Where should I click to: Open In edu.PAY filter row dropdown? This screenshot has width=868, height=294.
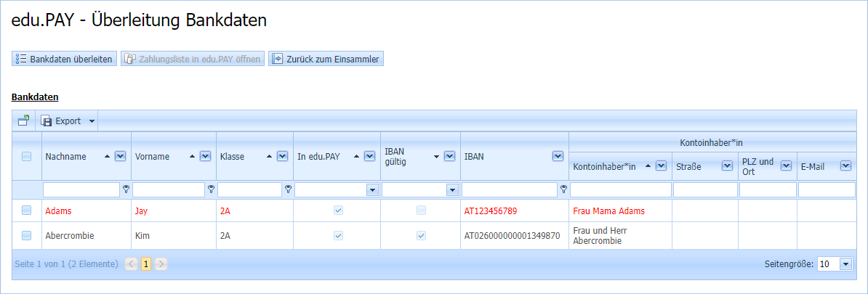point(372,190)
